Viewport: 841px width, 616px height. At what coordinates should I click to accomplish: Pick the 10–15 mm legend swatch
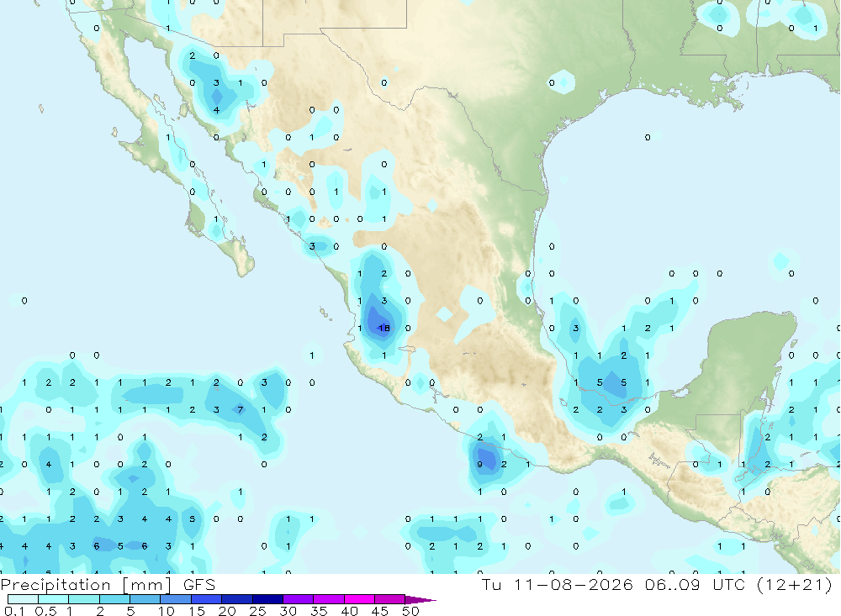point(176,599)
